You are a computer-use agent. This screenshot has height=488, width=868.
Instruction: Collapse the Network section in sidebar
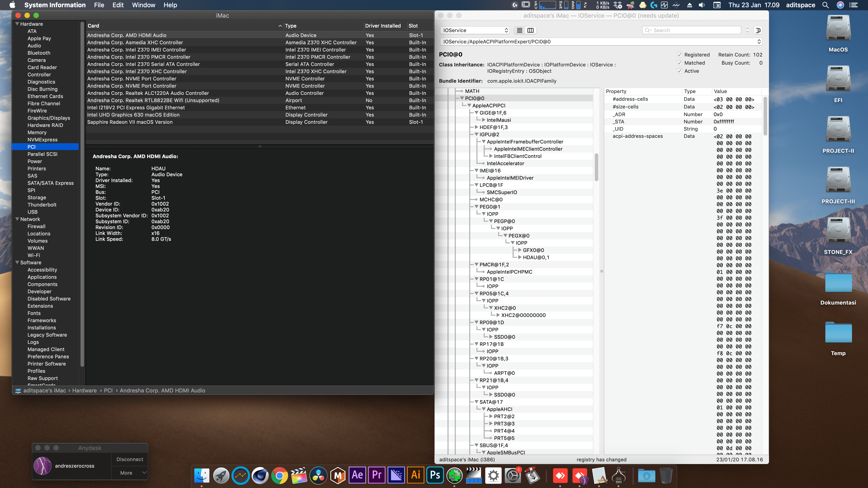17,219
